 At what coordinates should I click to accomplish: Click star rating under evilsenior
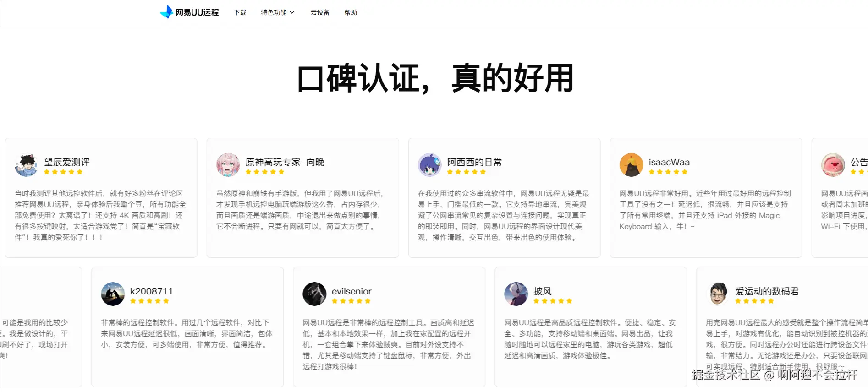(351, 301)
